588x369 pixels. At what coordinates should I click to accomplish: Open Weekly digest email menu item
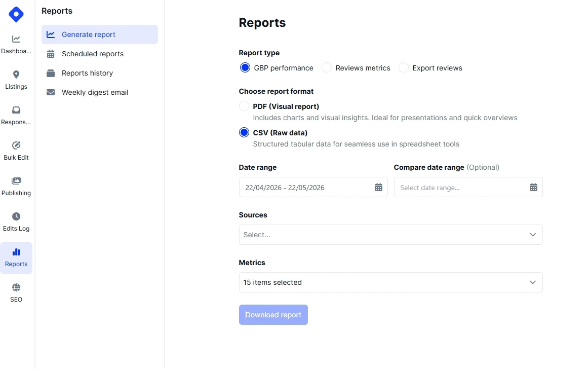tap(100, 92)
